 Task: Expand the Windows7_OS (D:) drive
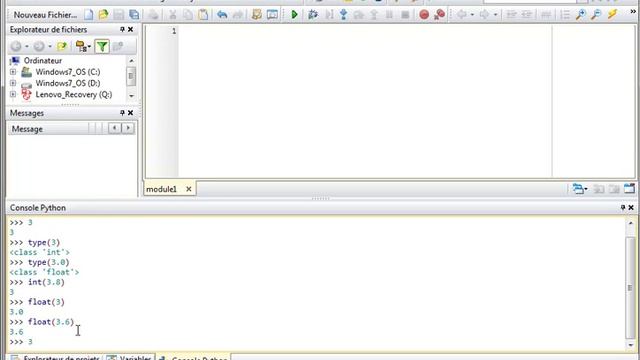coord(13,83)
